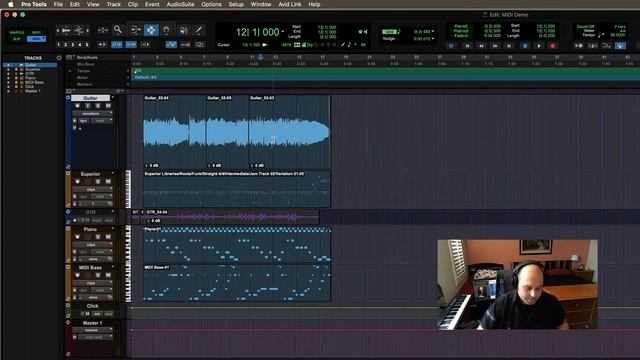Toggle Tab to Transients button
640x360 pixels.
(102, 44)
